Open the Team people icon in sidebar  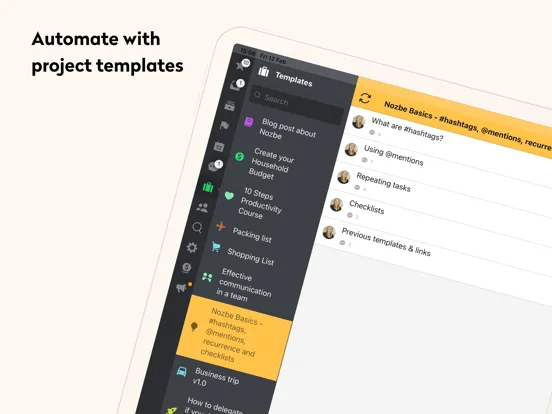[202, 207]
